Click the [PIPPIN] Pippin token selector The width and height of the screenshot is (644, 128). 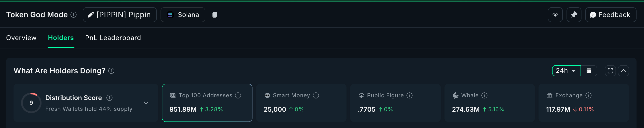click(119, 15)
